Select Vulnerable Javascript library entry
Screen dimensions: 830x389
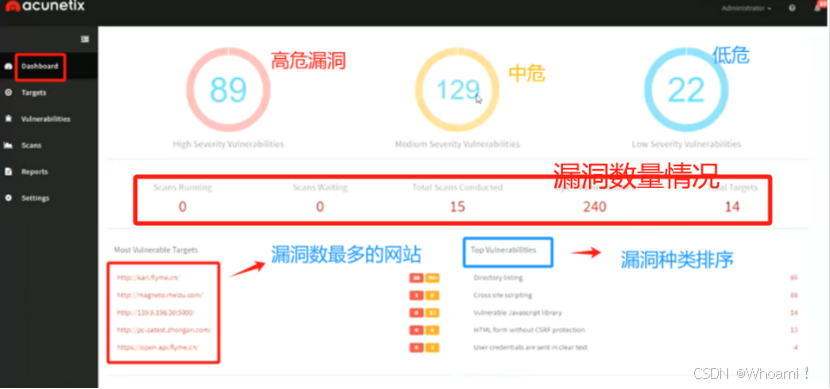pyautogui.click(x=518, y=312)
